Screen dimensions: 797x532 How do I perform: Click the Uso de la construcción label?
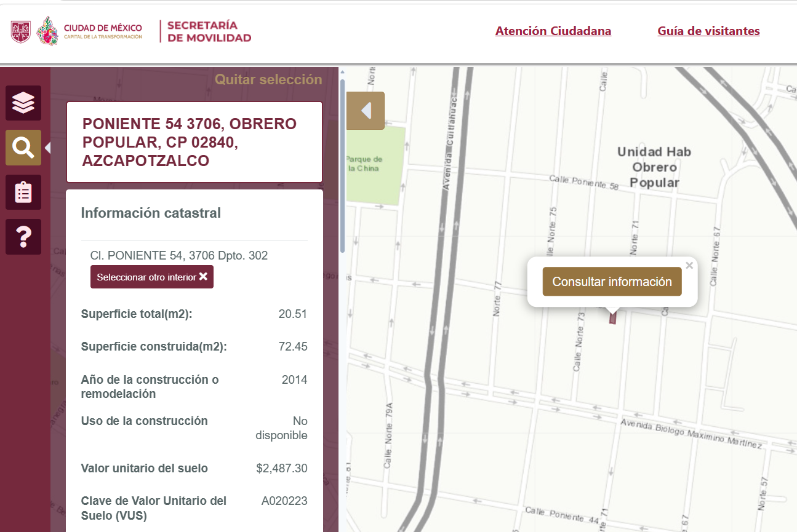[145, 421]
